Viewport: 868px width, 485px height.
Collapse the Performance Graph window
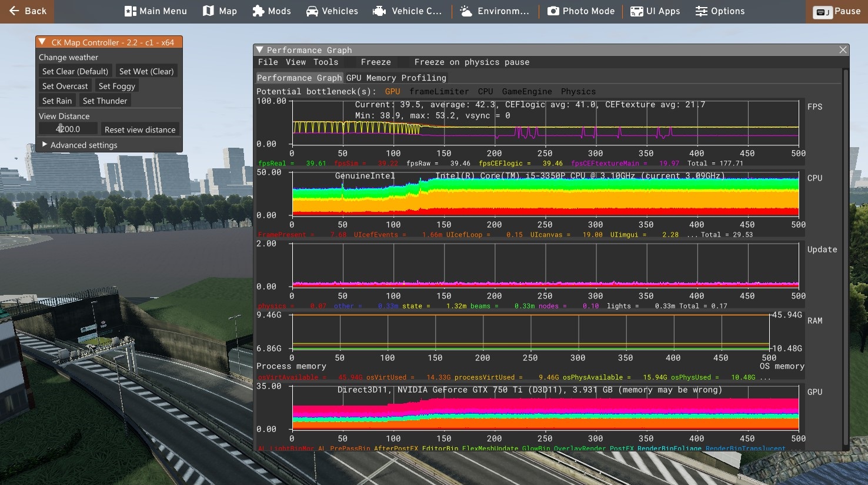pos(259,50)
